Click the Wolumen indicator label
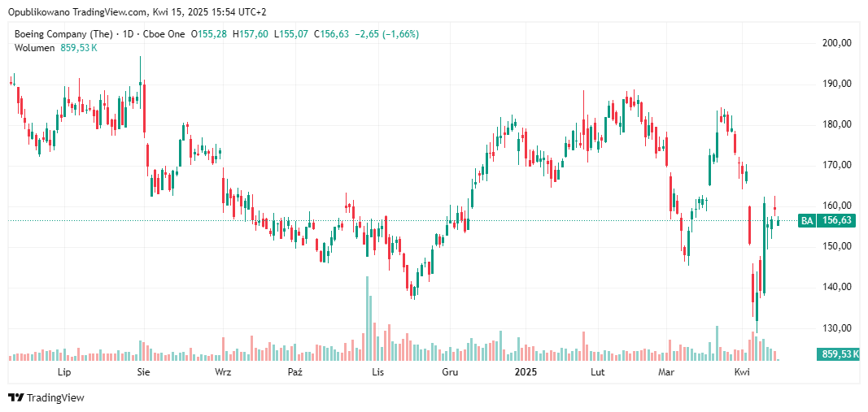 tap(34, 48)
